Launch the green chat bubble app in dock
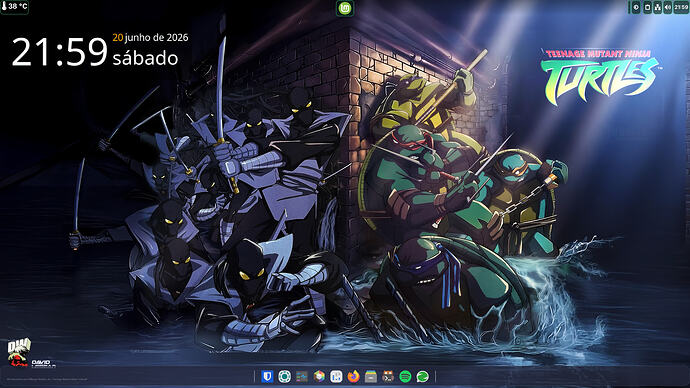The height and width of the screenshot is (388, 690). click(422, 377)
